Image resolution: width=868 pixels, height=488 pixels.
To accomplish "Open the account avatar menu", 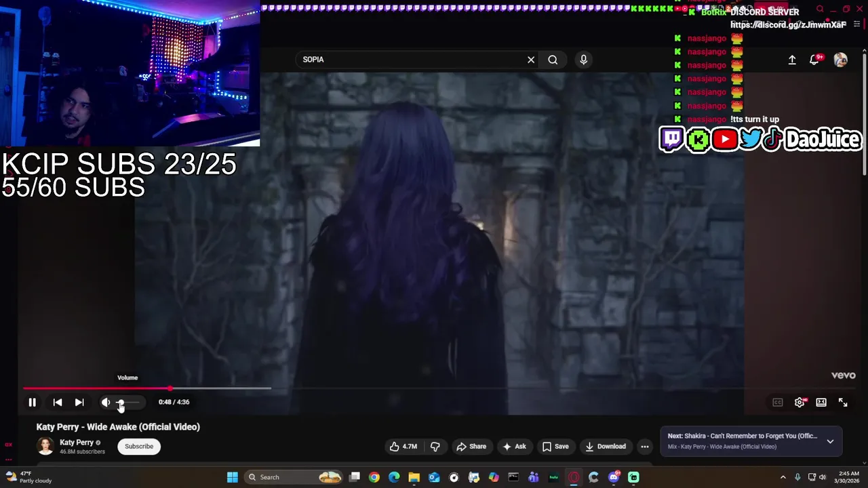I will click(x=840, y=60).
